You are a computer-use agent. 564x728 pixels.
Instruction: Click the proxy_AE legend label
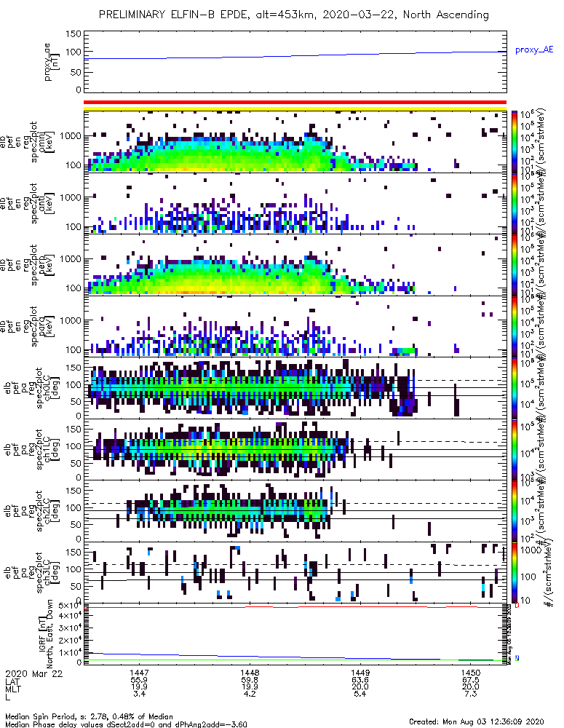coord(534,50)
